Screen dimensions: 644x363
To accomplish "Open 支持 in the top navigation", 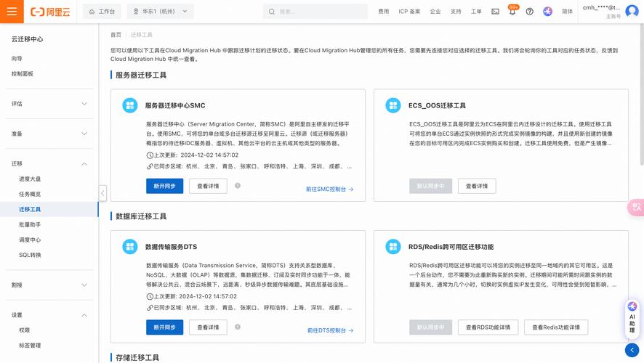I will (456, 12).
